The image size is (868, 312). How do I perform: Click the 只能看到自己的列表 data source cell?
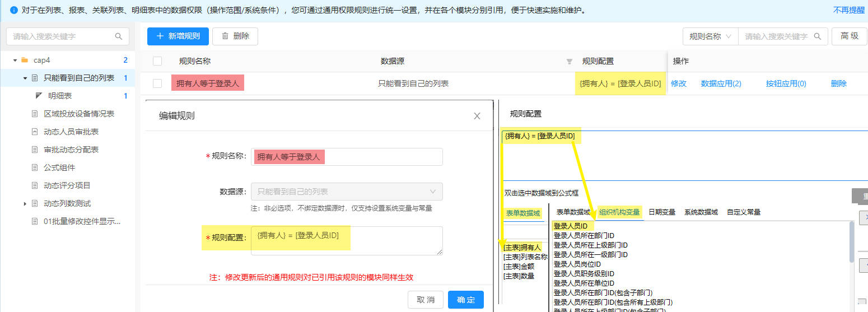coord(413,83)
